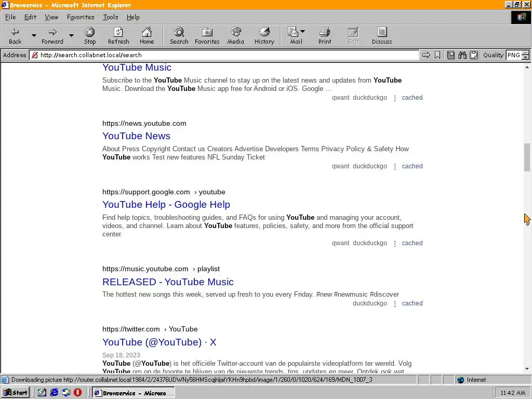This screenshot has width=532, height=399.
Task: Click the Refresh toolbar button
Action: (118, 36)
